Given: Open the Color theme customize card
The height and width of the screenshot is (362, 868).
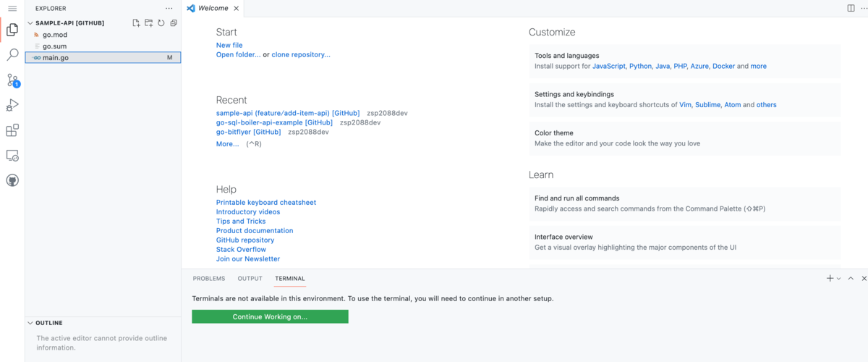Looking at the screenshot, I should 685,138.
